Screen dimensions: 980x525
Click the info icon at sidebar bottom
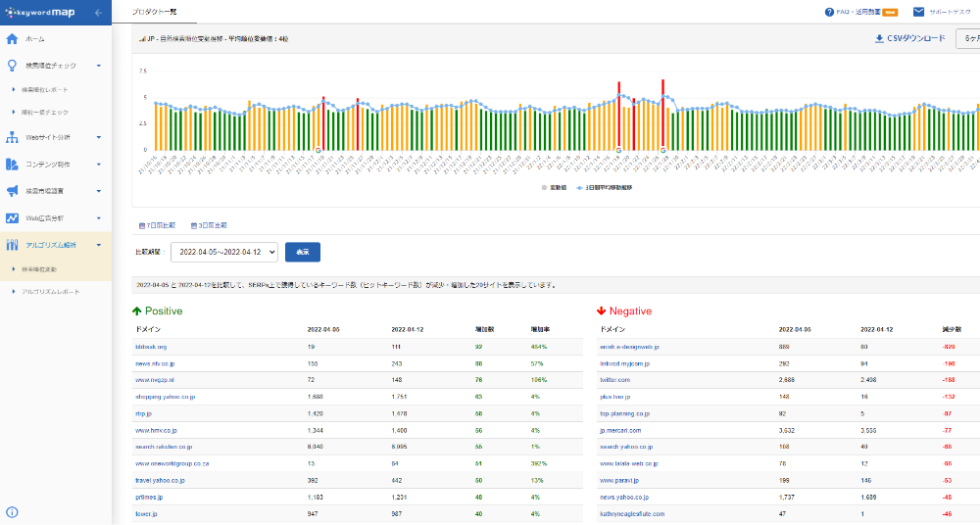coord(12,511)
